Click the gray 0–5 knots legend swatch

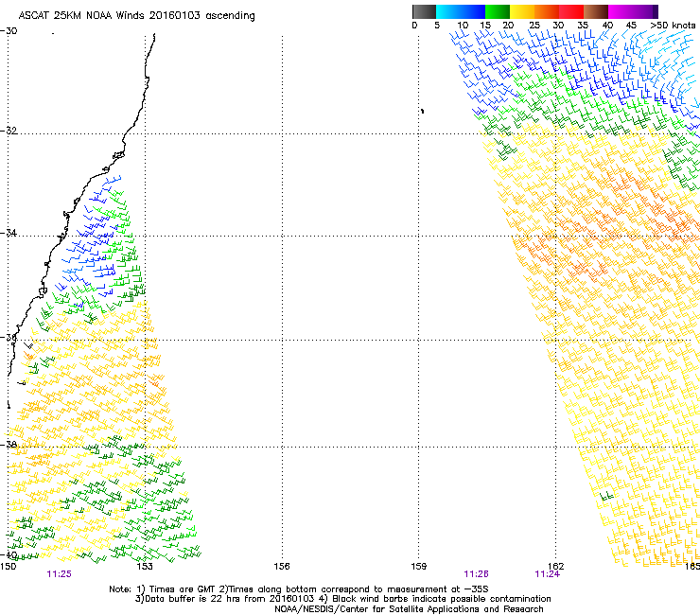point(424,11)
